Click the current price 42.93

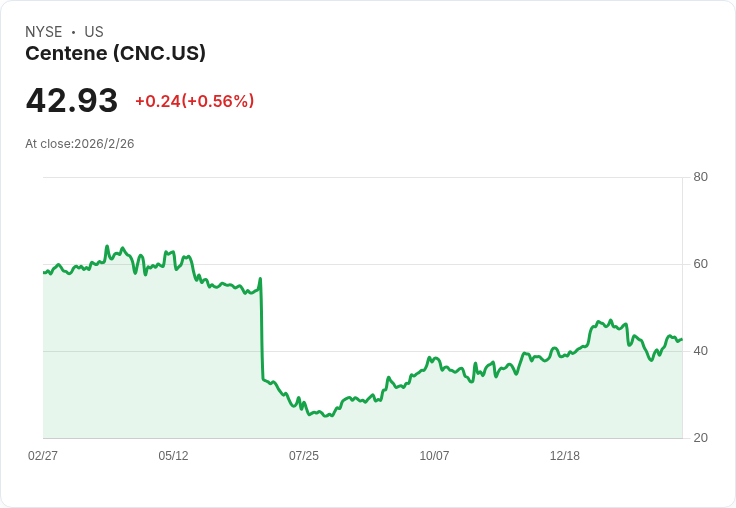(72, 101)
